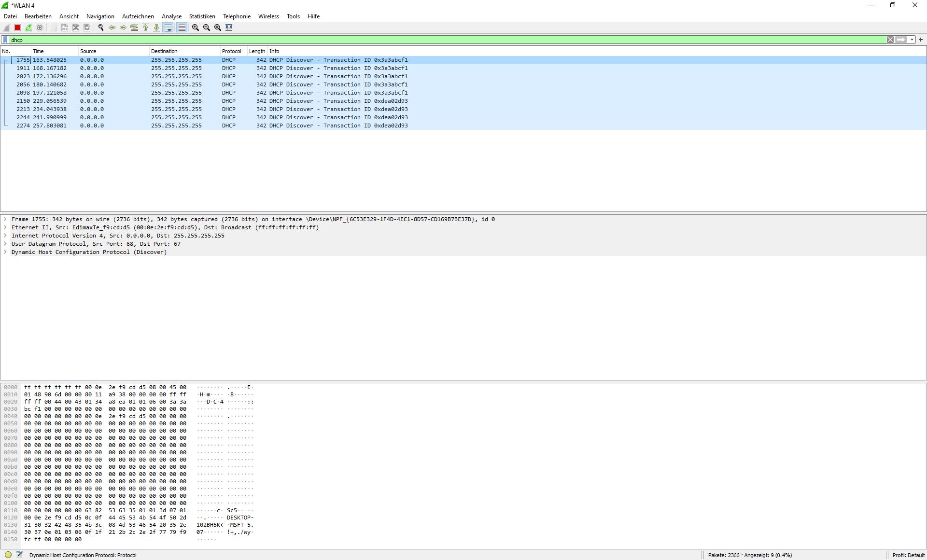
Task: Expand the Ethernet II protocol details
Action: [5, 227]
